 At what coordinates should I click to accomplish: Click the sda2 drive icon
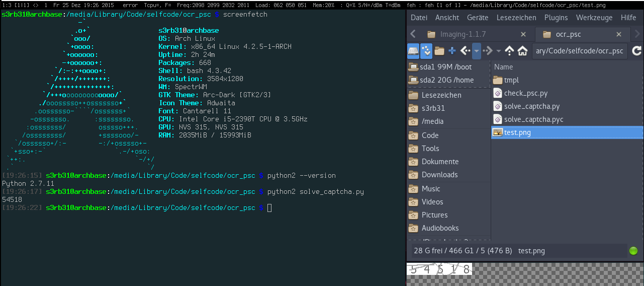[413, 80]
